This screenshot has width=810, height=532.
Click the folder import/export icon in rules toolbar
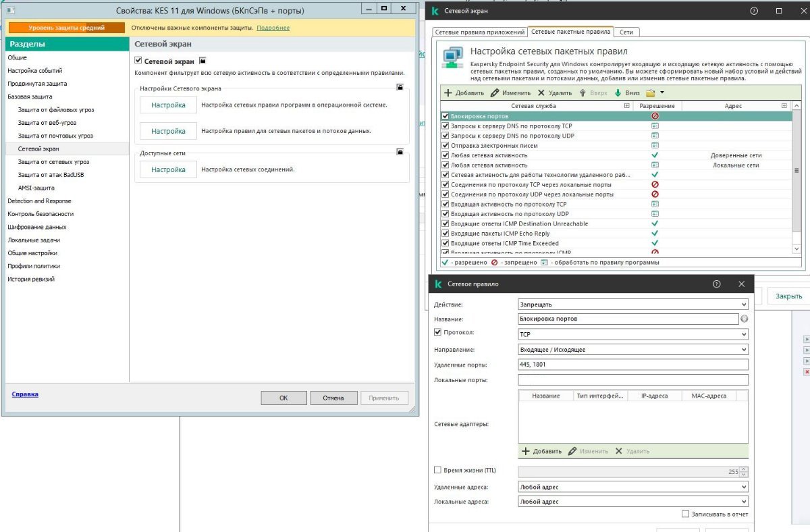[x=651, y=93]
